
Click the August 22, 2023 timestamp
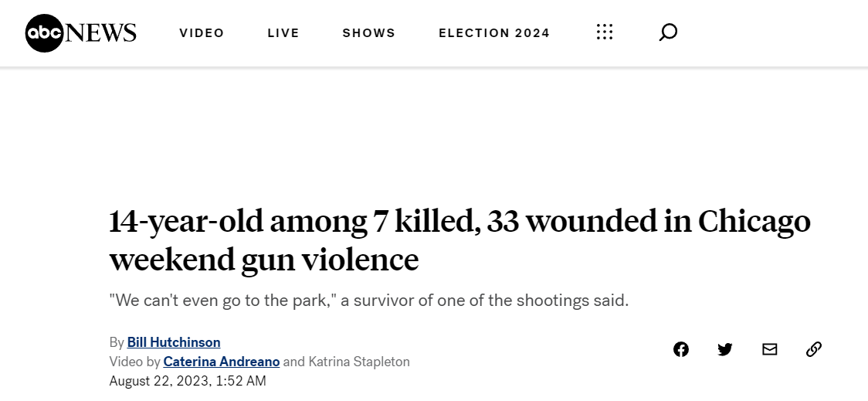point(188,381)
